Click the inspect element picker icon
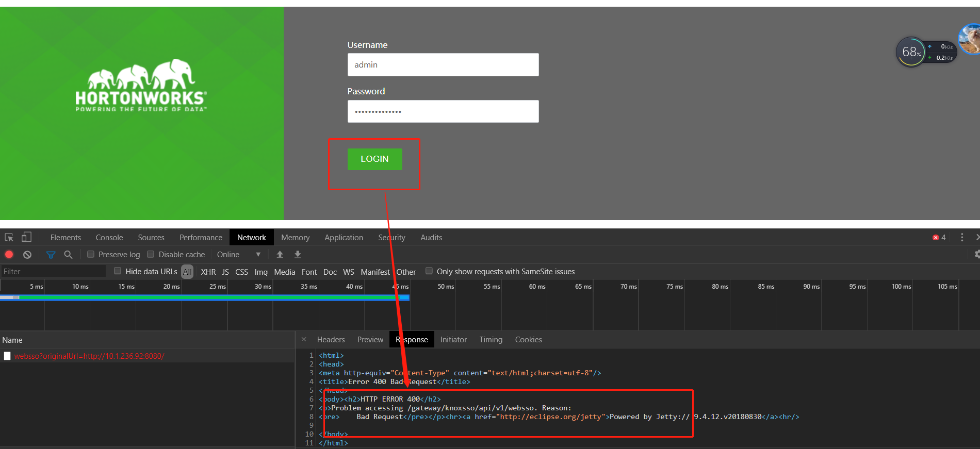 tap(9, 237)
